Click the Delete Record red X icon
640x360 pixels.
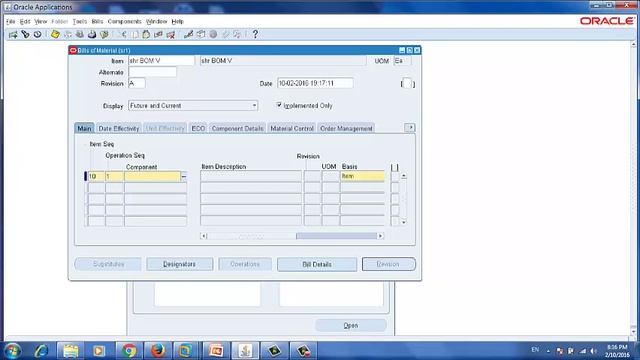click(171, 34)
